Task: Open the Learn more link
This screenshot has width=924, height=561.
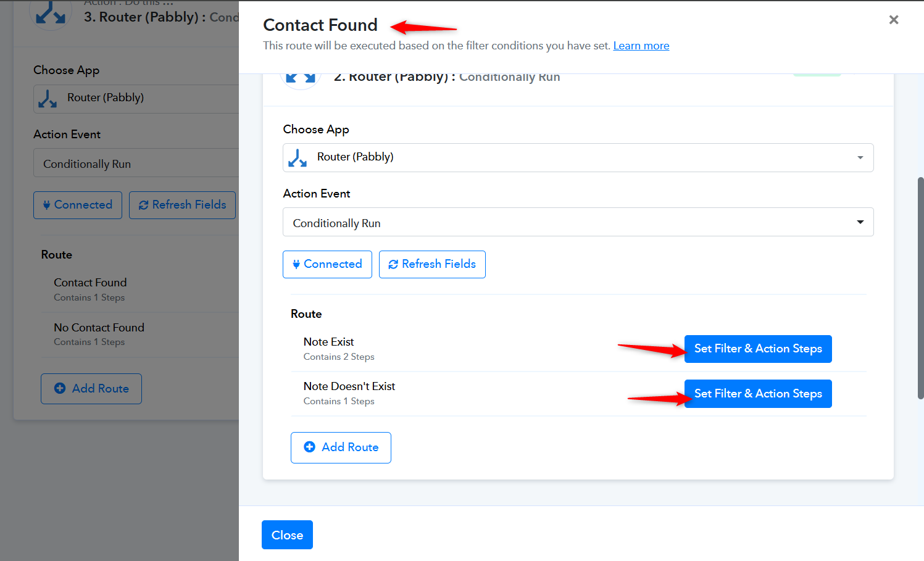Action: pos(641,46)
